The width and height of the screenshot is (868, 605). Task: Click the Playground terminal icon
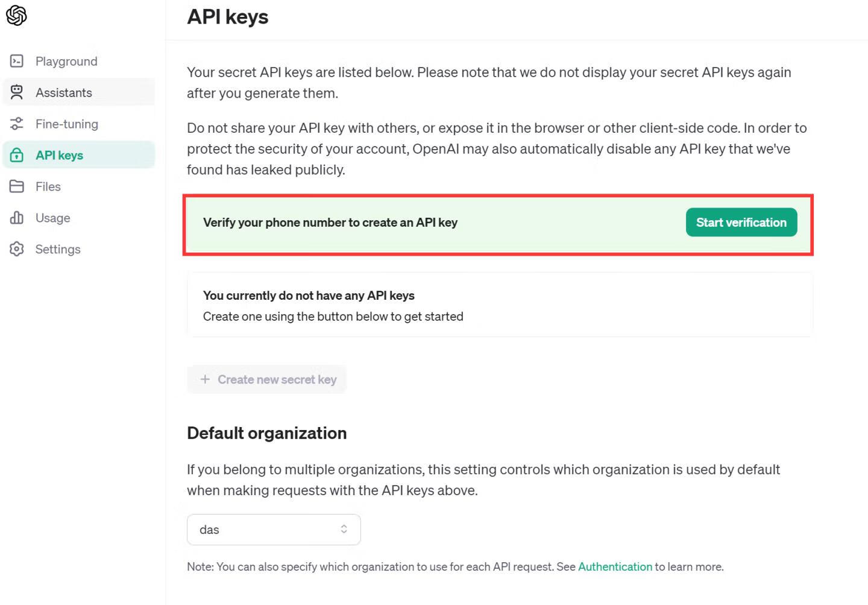coord(17,61)
